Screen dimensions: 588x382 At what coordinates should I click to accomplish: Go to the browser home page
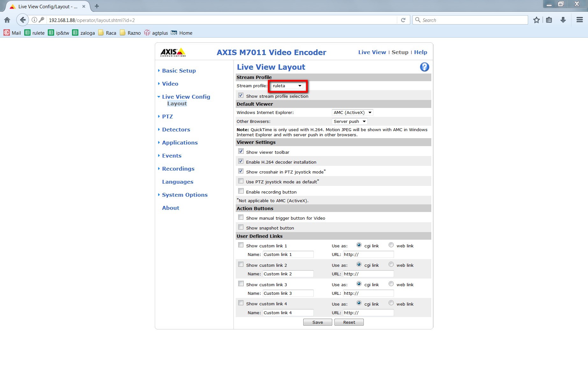point(7,20)
